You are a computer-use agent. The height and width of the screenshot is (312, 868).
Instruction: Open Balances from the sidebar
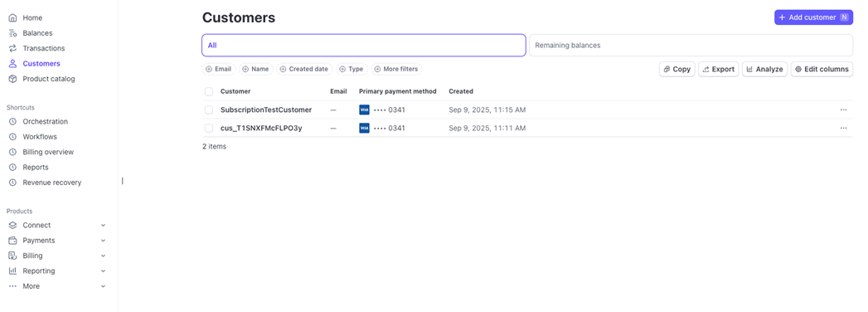[x=37, y=33]
